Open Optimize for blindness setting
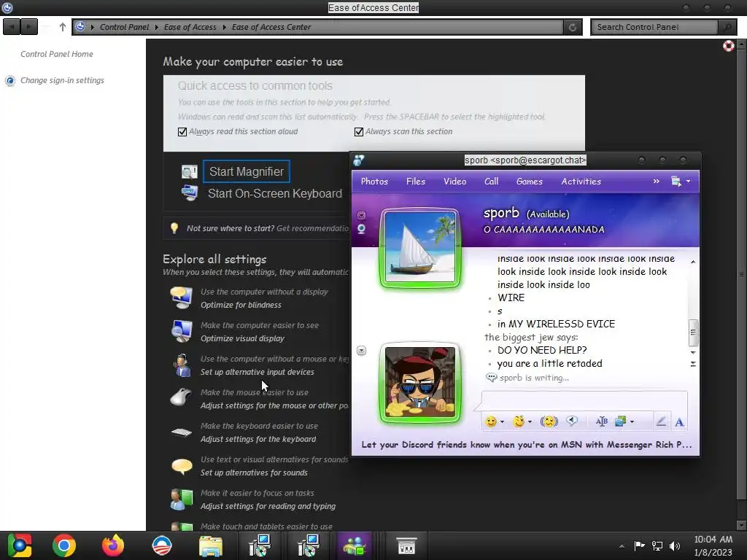 tap(241, 305)
